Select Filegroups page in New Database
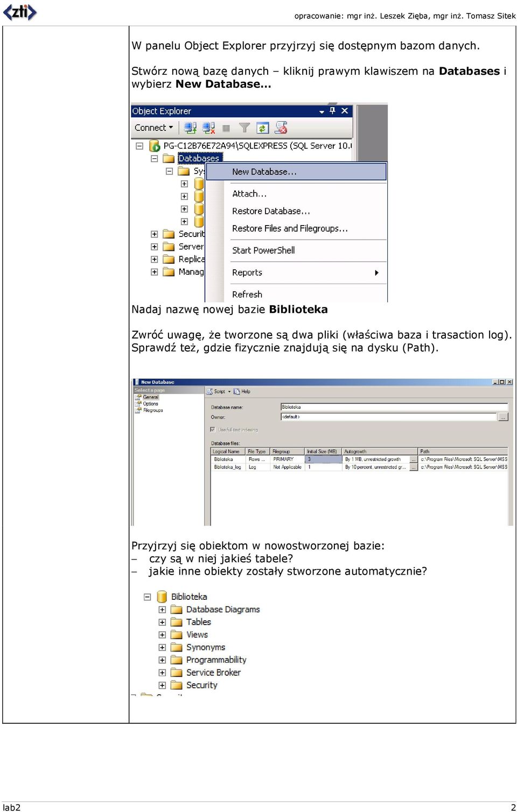This screenshot has width=517, height=812. (153, 410)
